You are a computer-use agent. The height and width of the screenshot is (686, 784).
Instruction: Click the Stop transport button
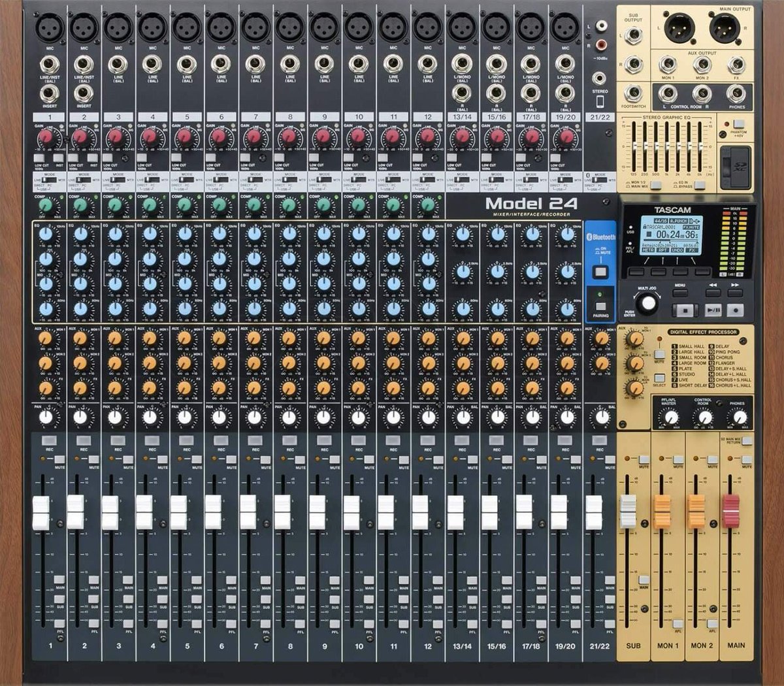(685, 310)
